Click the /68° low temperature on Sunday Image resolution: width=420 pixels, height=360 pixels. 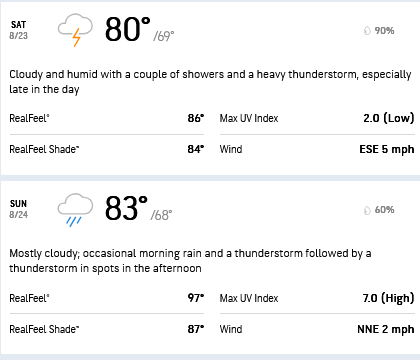(161, 215)
